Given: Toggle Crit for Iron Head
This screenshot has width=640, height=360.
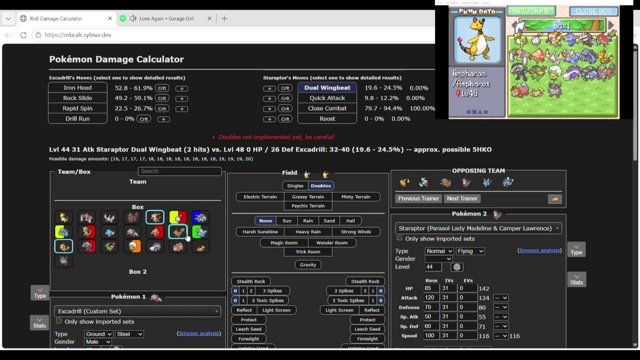Looking at the screenshot, I should click(162, 88).
